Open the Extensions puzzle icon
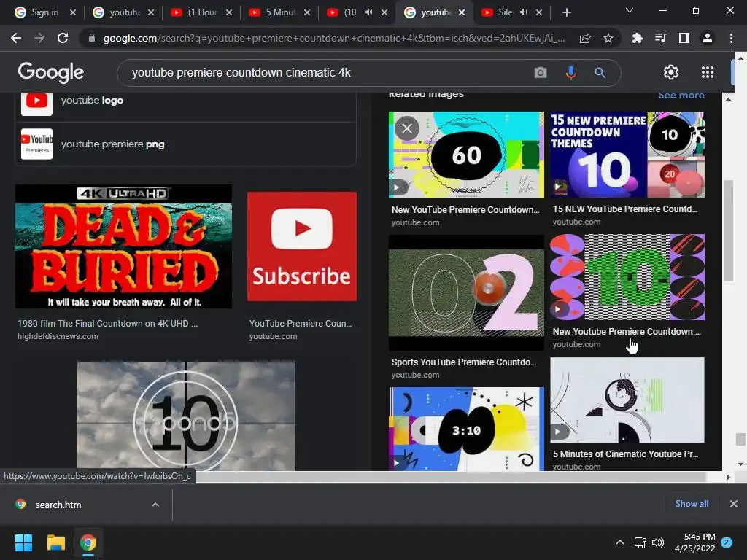The image size is (747, 560). 637,38
